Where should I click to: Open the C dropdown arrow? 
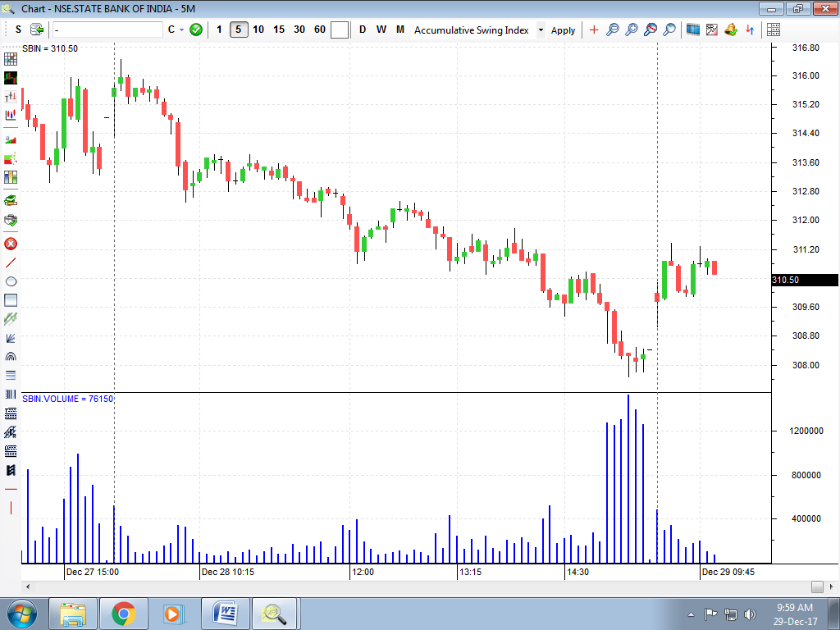click(x=181, y=30)
